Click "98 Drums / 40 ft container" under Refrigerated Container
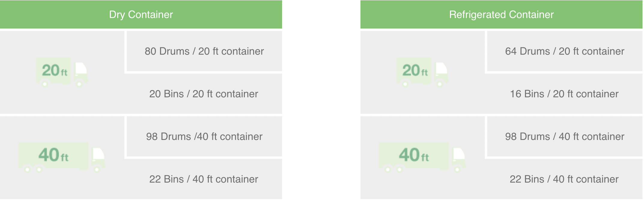The width and height of the screenshot is (644, 200). coord(565,137)
